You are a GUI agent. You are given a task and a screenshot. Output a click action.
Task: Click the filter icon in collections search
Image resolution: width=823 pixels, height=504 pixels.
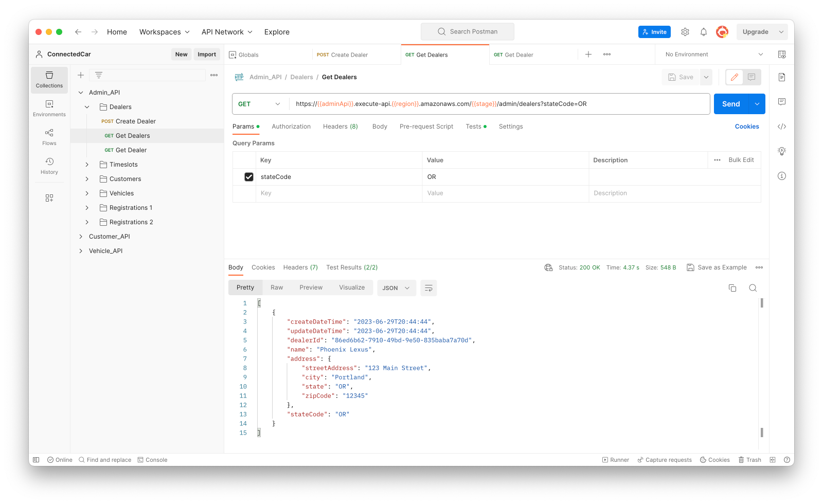pyautogui.click(x=99, y=75)
